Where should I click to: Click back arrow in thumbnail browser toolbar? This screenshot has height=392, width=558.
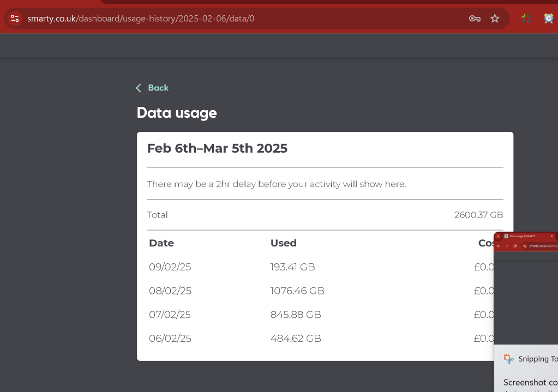(x=499, y=246)
